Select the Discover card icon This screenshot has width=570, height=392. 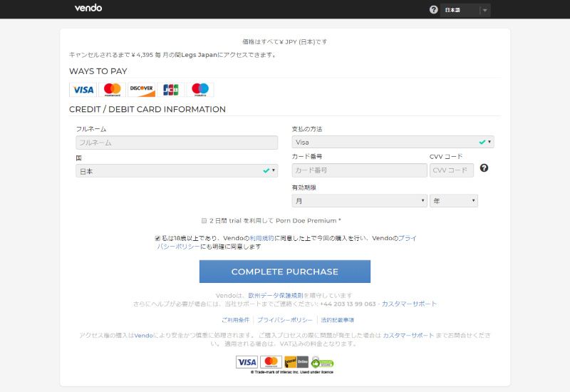(x=141, y=90)
